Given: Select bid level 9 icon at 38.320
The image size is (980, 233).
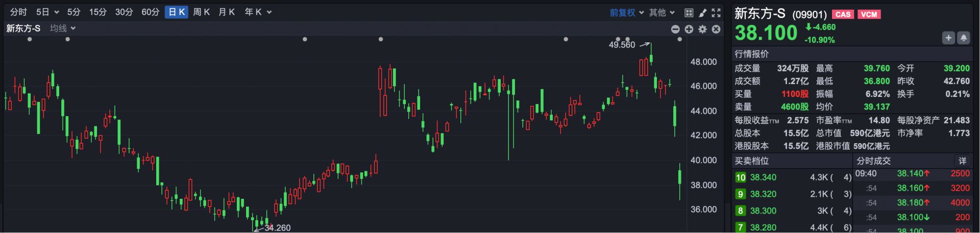Looking at the screenshot, I should (740, 194).
